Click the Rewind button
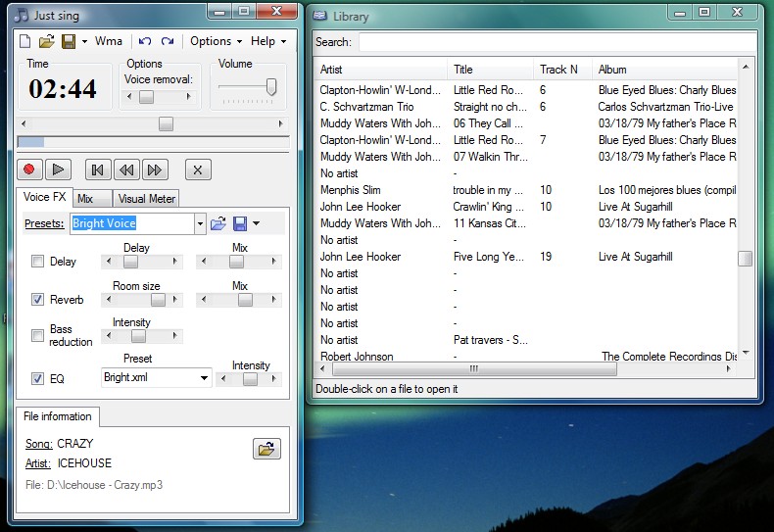The image size is (774, 532). tap(125, 169)
